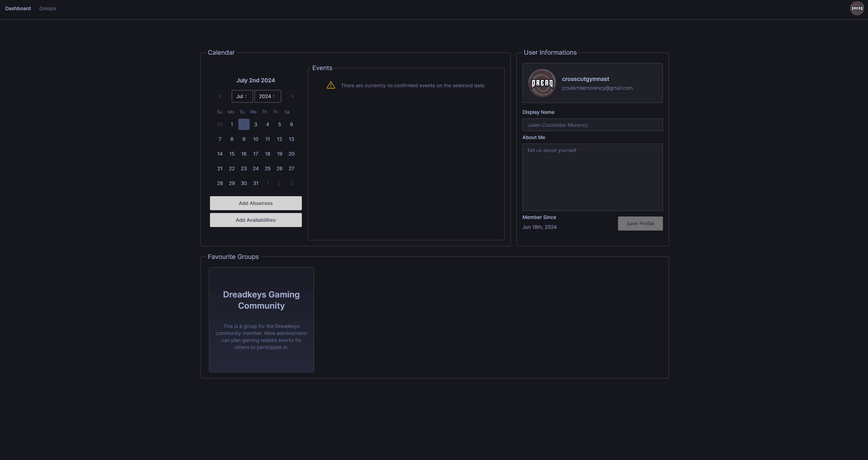The image size is (868, 460).
Task: Click the right arrow to go to next month
Action: click(x=292, y=96)
